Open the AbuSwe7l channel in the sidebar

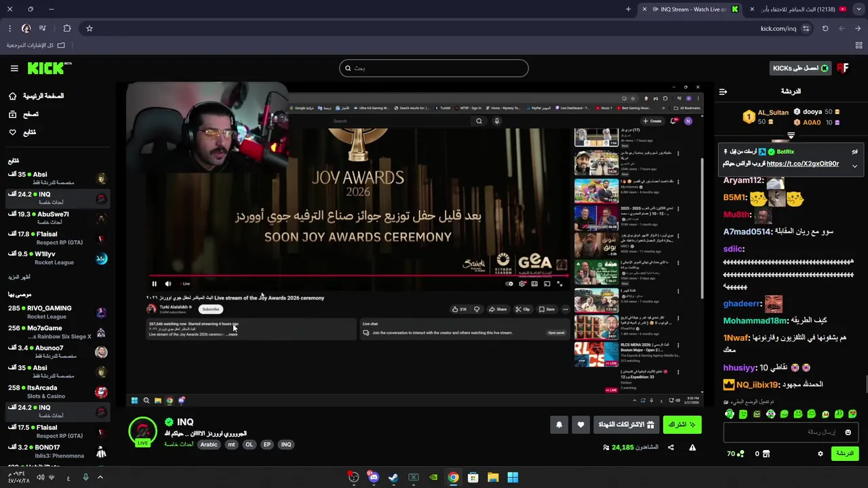[x=58, y=218]
